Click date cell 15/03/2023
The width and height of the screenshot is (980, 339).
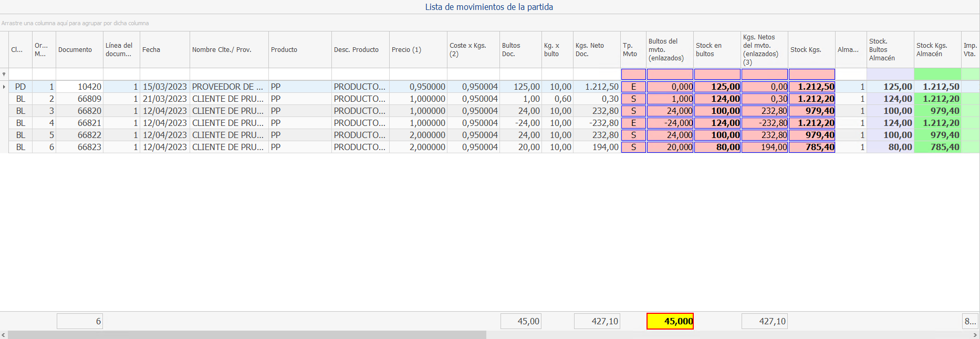165,87
